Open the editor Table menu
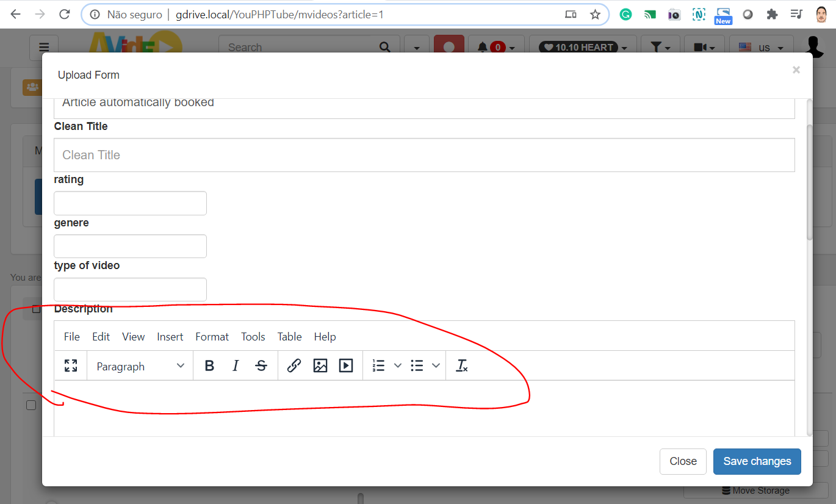 click(290, 337)
